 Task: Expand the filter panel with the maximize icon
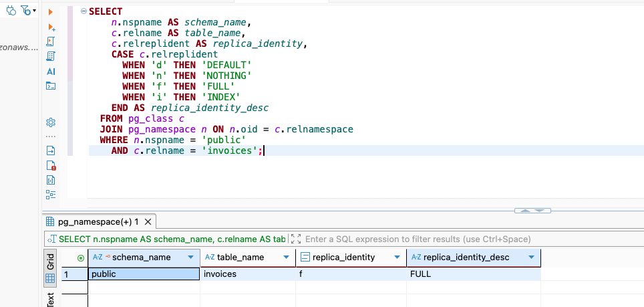click(296, 239)
